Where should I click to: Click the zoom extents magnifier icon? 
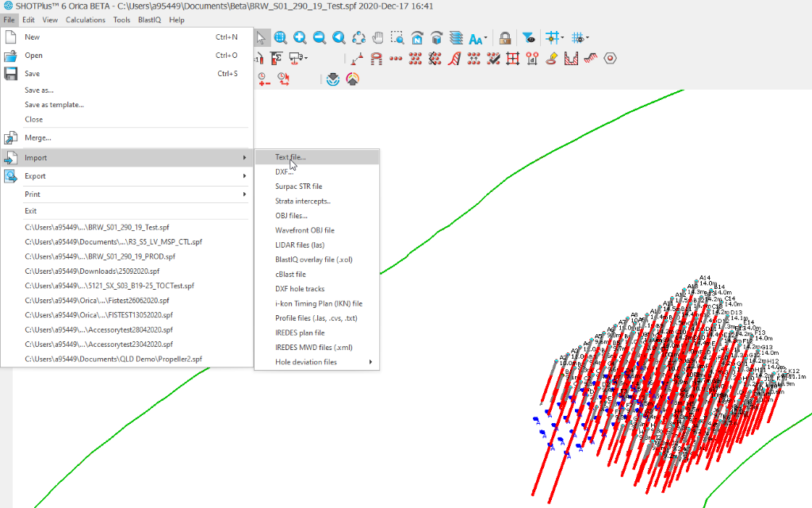(x=280, y=38)
